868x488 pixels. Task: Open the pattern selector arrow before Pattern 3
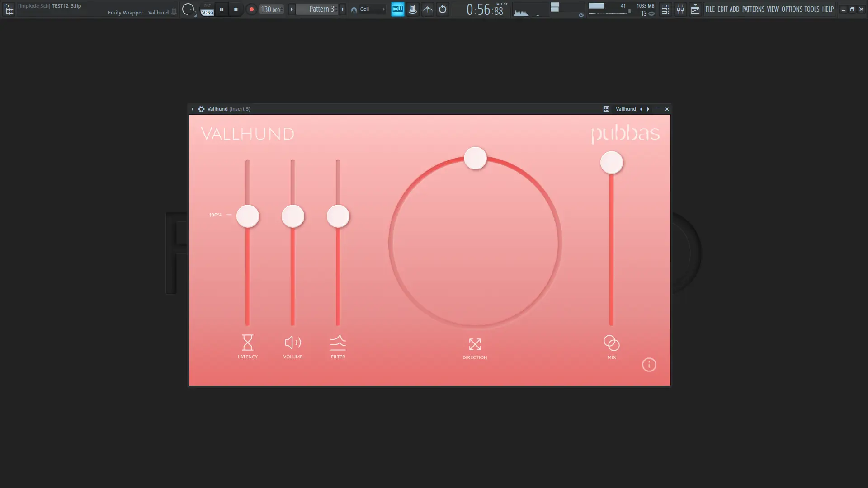(292, 9)
